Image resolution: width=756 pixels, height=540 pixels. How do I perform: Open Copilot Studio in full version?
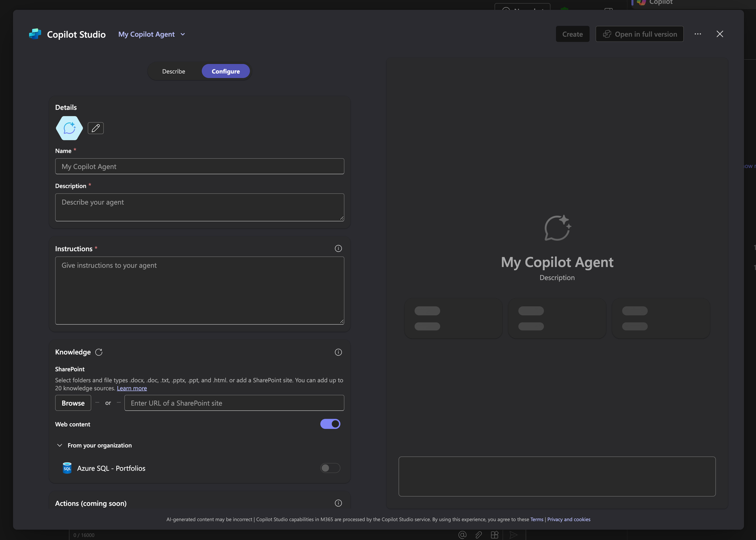(x=639, y=34)
